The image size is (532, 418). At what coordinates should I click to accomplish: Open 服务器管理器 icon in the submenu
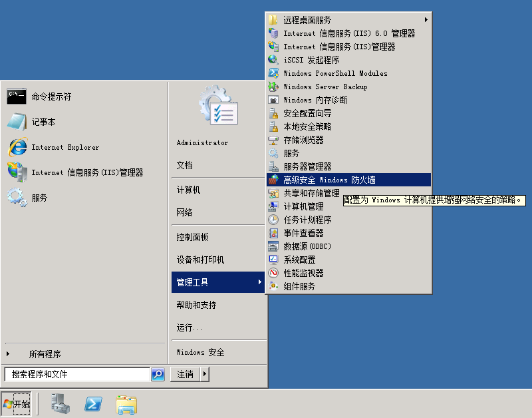coord(273,166)
